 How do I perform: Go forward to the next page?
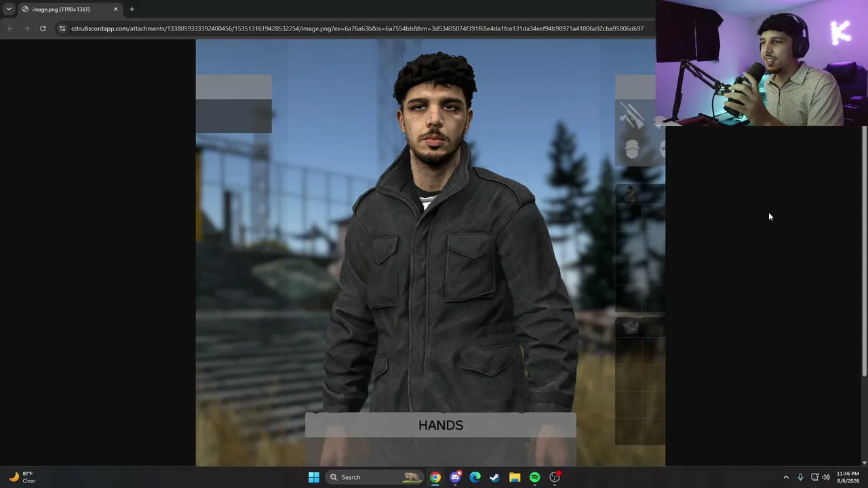[x=26, y=28]
